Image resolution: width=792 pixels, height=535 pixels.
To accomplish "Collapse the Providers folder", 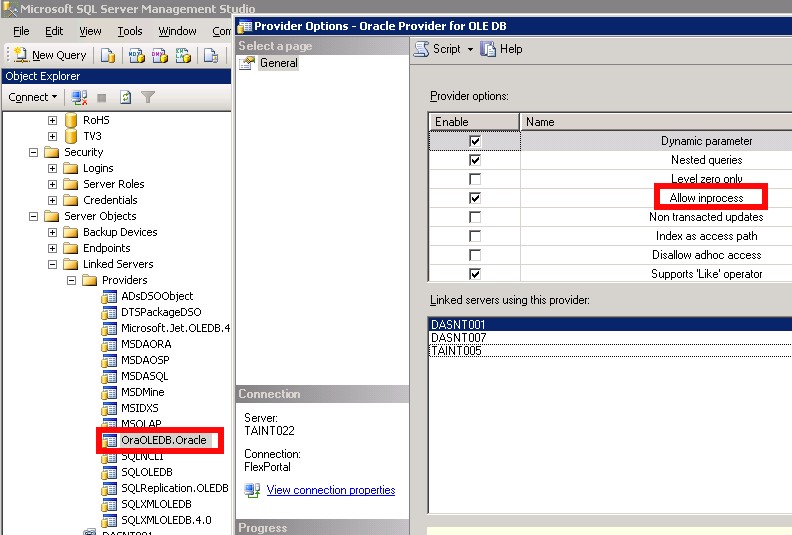I will click(72, 280).
